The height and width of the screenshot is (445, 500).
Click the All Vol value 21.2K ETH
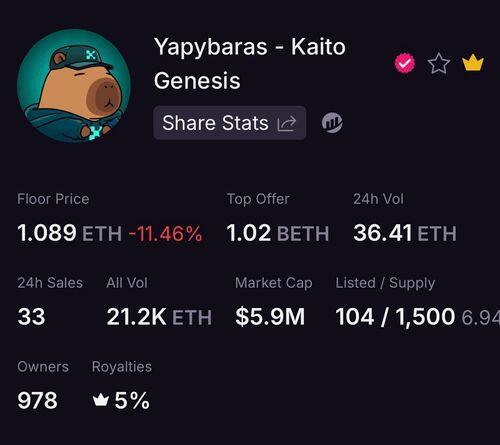tap(159, 317)
